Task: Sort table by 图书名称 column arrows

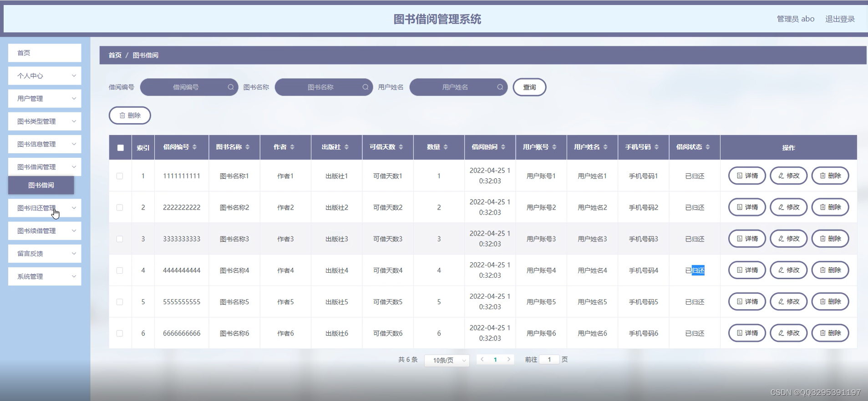Action: pyautogui.click(x=248, y=147)
